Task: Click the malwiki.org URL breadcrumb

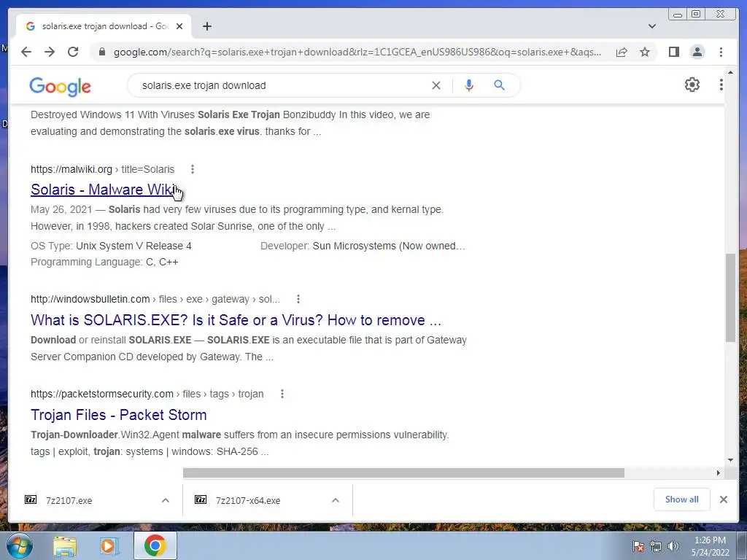Action: (x=102, y=169)
